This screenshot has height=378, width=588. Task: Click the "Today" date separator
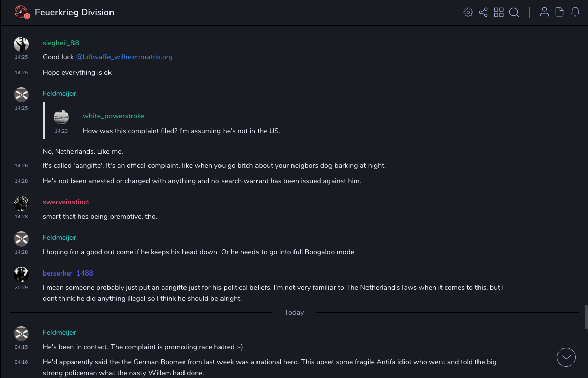coord(294,312)
